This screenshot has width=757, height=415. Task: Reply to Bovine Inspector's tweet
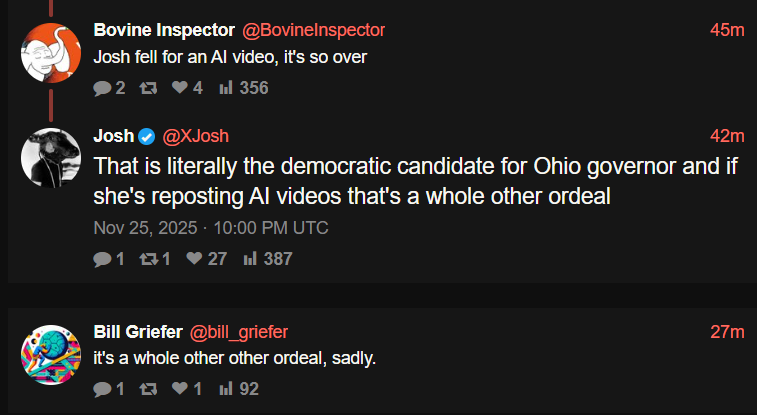(x=102, y=88)
